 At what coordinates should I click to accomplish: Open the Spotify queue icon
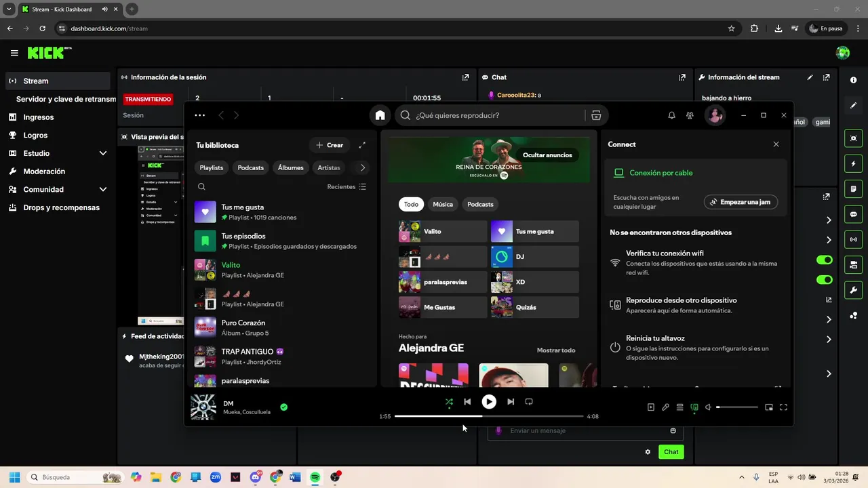coord(679,407)
